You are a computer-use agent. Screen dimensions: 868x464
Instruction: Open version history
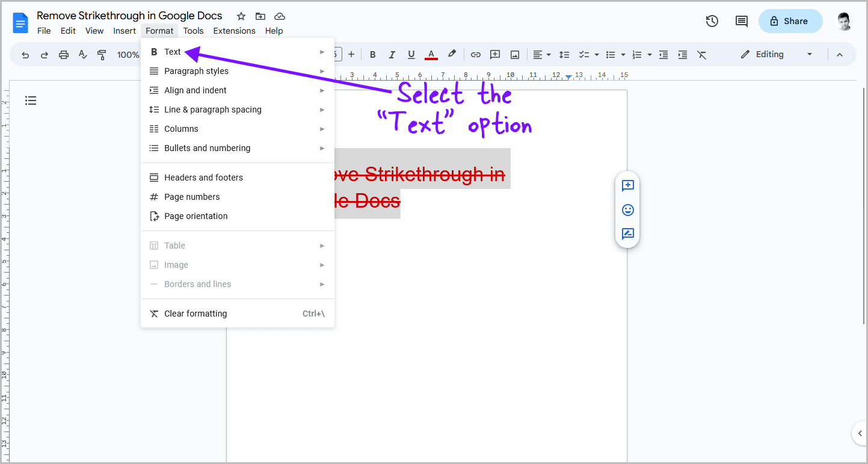712,20
